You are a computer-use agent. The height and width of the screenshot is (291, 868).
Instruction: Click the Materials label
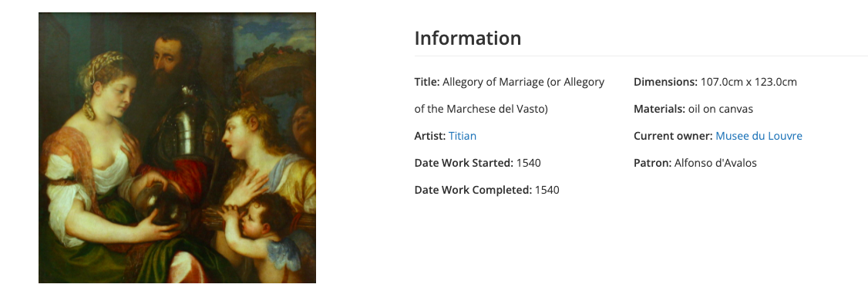659,109
